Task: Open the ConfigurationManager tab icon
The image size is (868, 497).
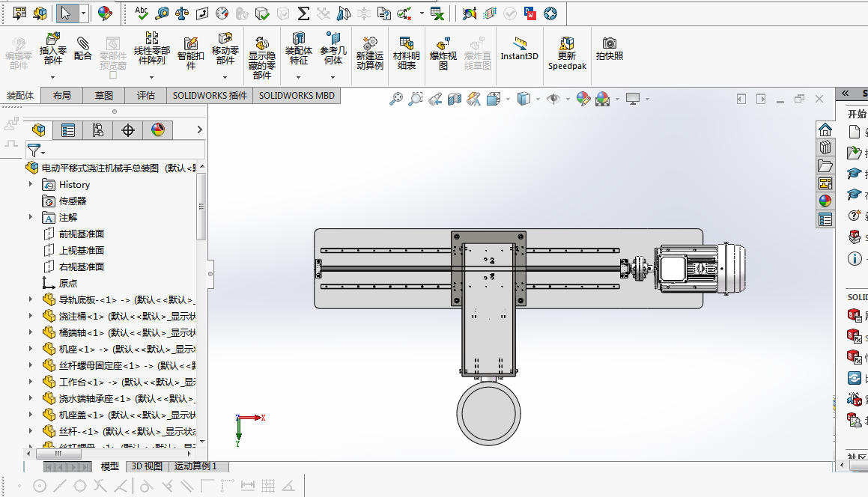Action: 98,130
